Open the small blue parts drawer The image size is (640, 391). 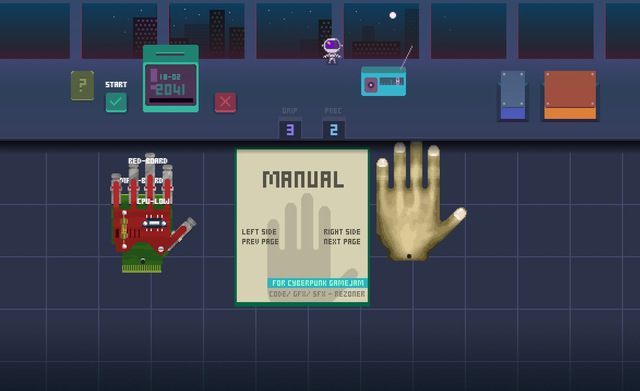click(513, 96)
